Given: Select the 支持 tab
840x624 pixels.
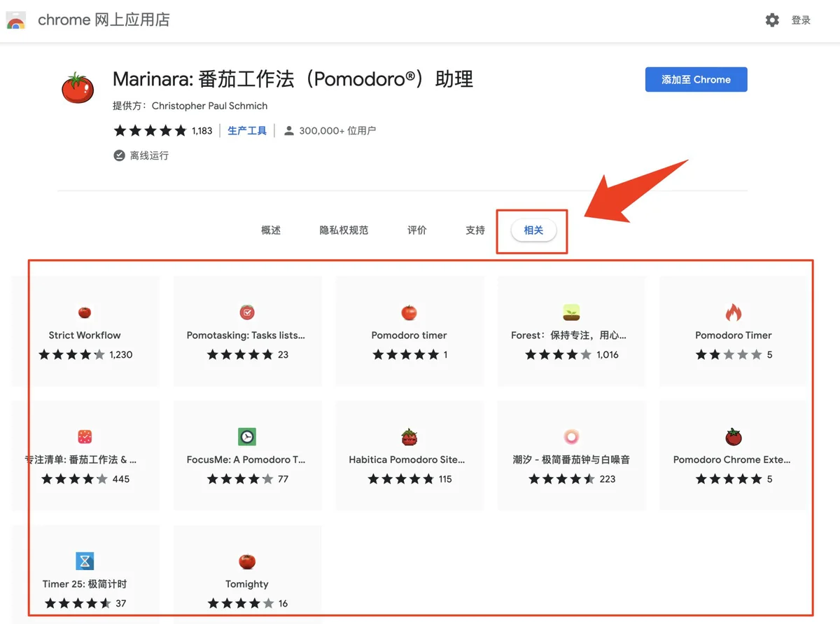Looking at the screenshot, I should coord(475,230).
